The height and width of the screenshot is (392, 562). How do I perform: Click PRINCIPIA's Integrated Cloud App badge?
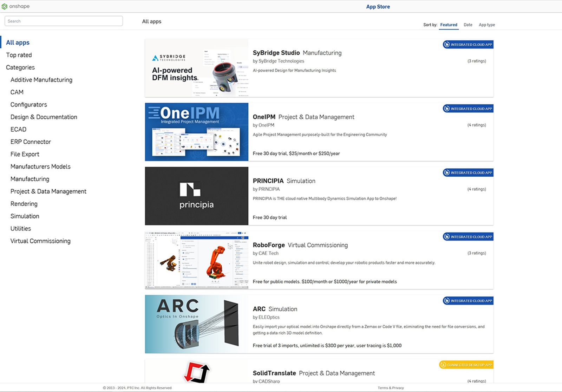click(x=468, y=172)
